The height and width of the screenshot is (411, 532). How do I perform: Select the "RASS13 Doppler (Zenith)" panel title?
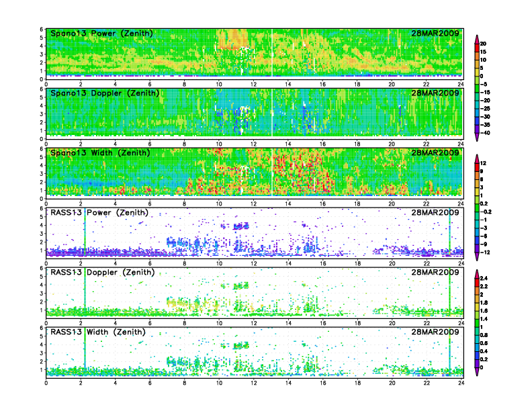point(103,272)
